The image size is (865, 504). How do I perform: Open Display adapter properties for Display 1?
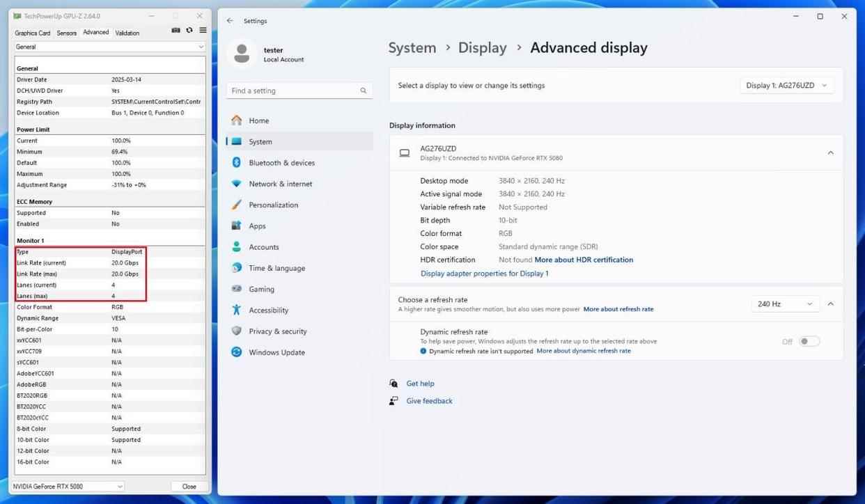tap(484, 274)
